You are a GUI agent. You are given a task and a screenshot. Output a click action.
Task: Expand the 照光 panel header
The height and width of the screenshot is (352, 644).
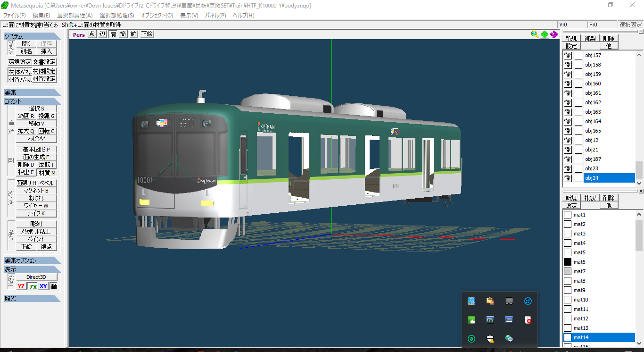(x=32, y=298)
